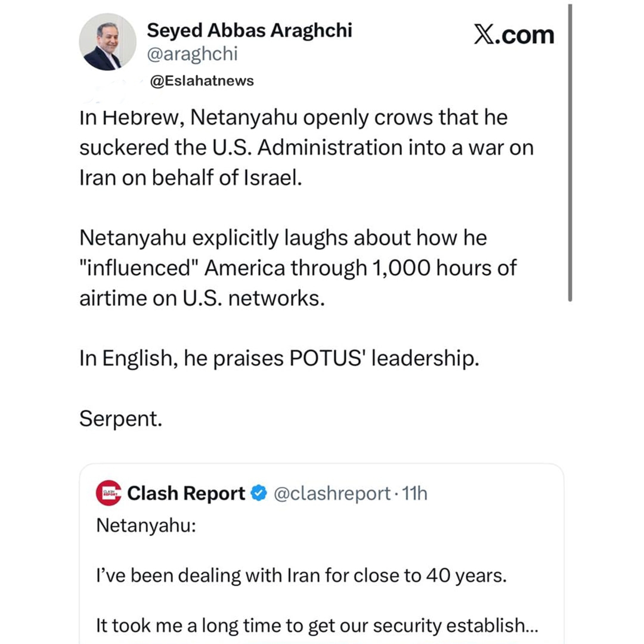Click the X.com logo
This screenshot has width=644, height=644.
(514, 35)
